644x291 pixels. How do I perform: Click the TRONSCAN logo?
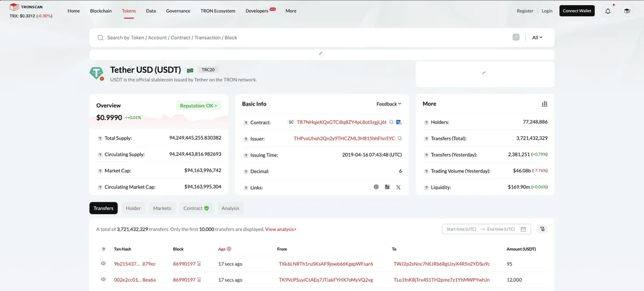pyautogui.click(x=31, y=7)
